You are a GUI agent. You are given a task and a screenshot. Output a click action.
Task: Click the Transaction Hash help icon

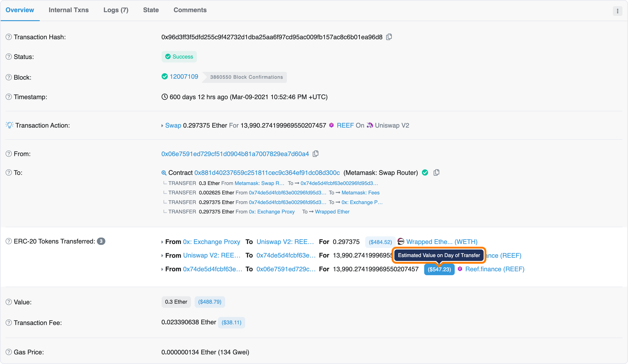(9, 37)
